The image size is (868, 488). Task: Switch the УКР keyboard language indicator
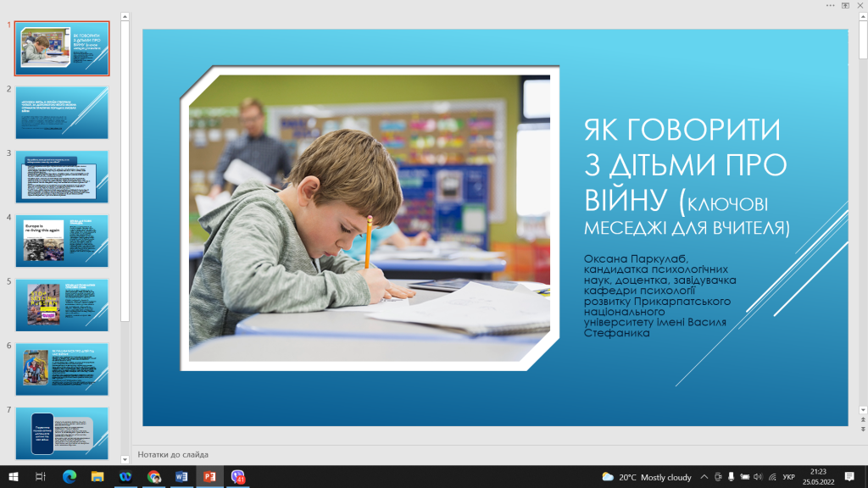[x=788, y=477]
